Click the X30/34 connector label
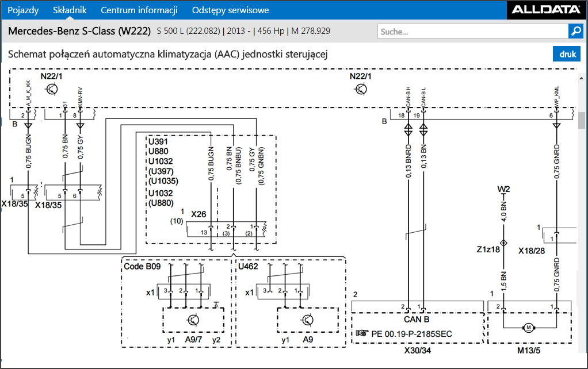The width and height of the screenshot is (588, 369). click(x=417, y=351)
